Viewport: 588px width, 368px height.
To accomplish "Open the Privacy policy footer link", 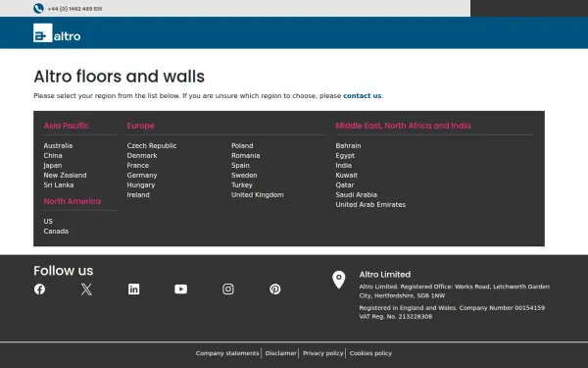I will 322,353.
